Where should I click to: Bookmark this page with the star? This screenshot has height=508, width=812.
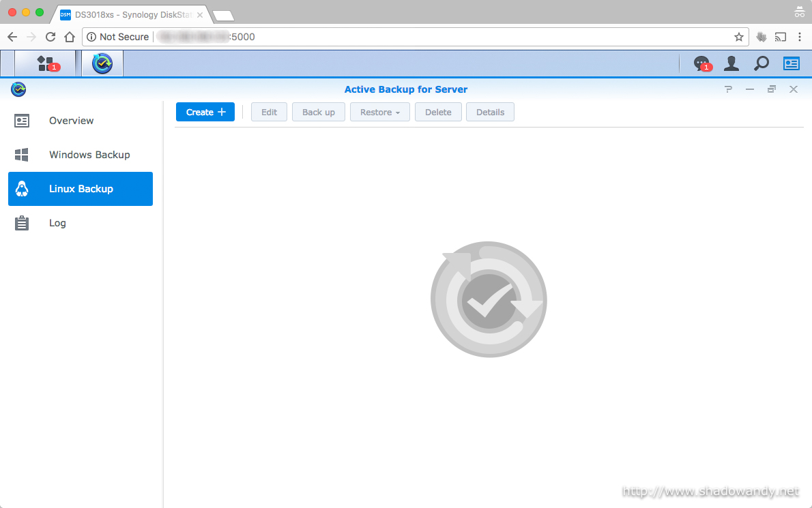(x=739, y=37)
